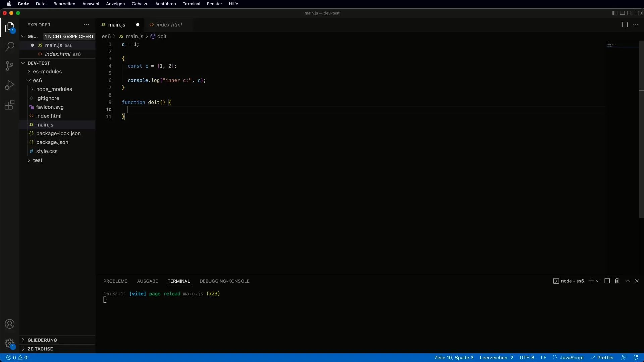The image size is (644, 362).
Task: Select encoding UTF-8 in status bar
Action: (527, 358)
